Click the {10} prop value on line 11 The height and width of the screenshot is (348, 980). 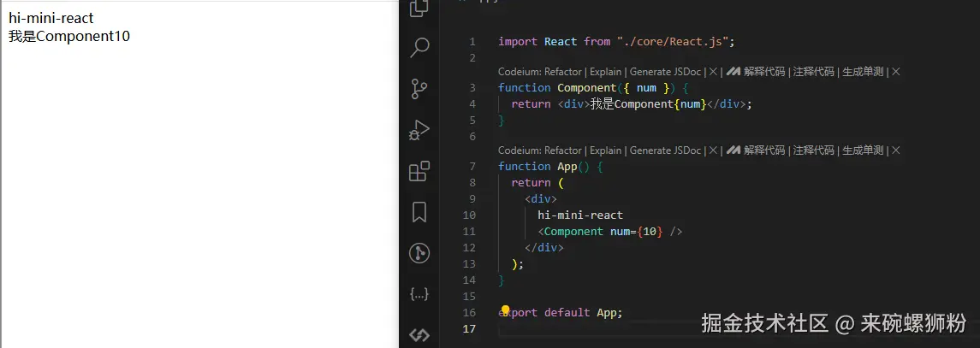tap(650, 232)
